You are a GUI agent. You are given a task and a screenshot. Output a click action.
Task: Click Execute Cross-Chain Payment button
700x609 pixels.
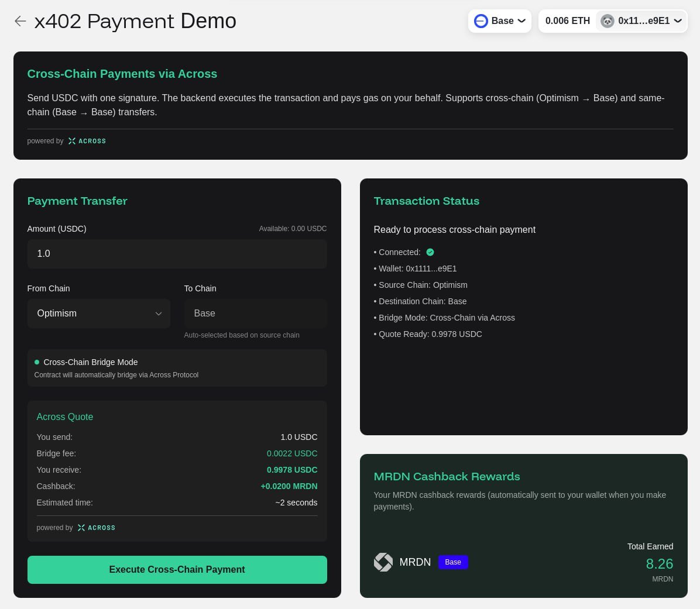click(x=177, y=570)
